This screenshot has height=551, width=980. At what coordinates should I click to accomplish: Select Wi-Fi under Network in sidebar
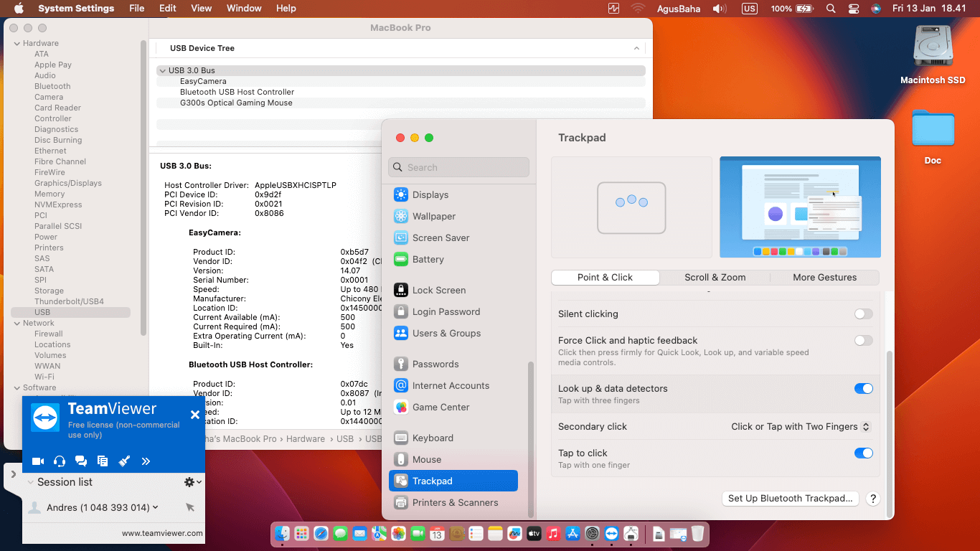(x=44, y=377)
